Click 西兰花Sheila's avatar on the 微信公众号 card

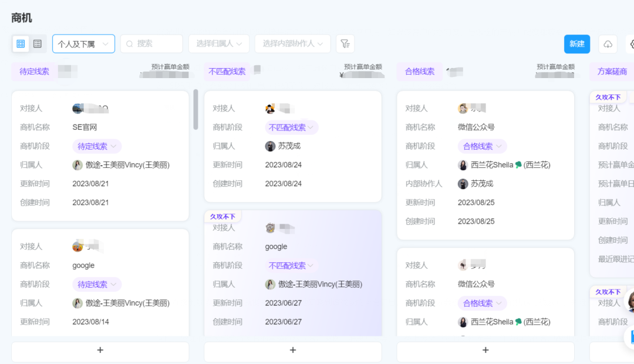click(x=463, y=164)
